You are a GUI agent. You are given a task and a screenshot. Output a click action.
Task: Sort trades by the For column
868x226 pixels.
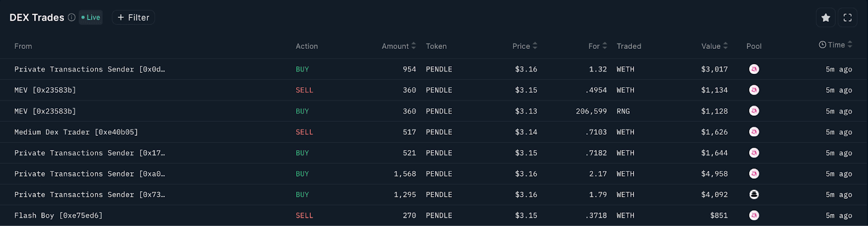coord(597,46)
